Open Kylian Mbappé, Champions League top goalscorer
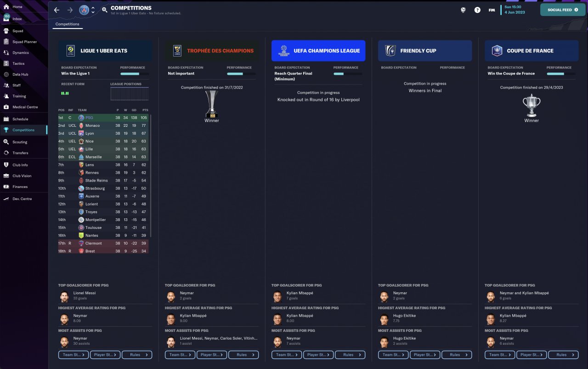 point(300,293)
